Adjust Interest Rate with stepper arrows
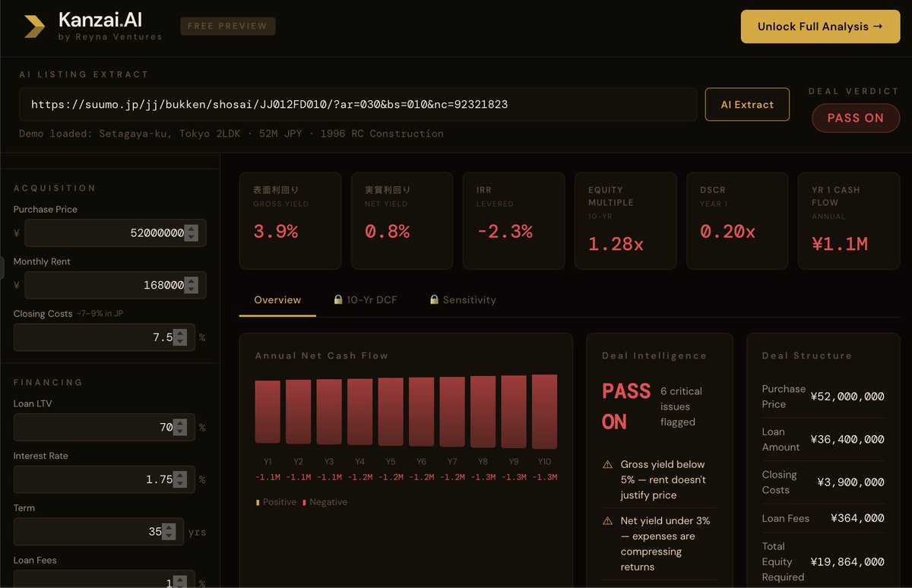 180,479
